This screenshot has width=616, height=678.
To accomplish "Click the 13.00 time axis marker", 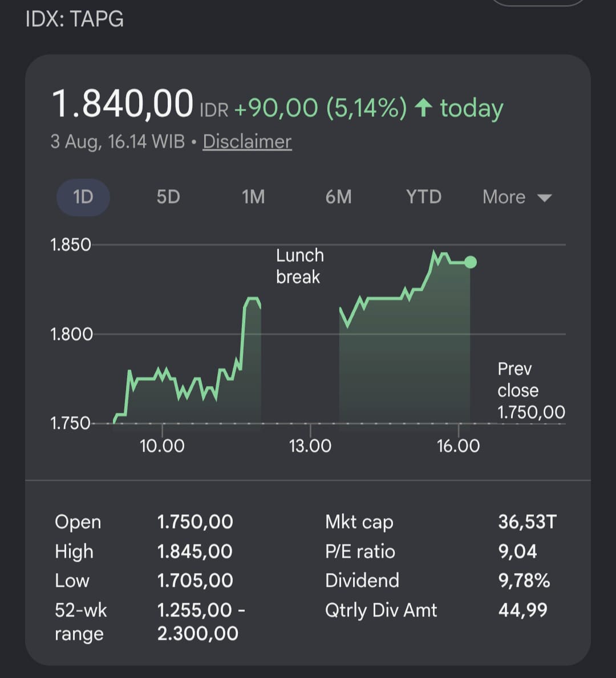I will [310, 446].
